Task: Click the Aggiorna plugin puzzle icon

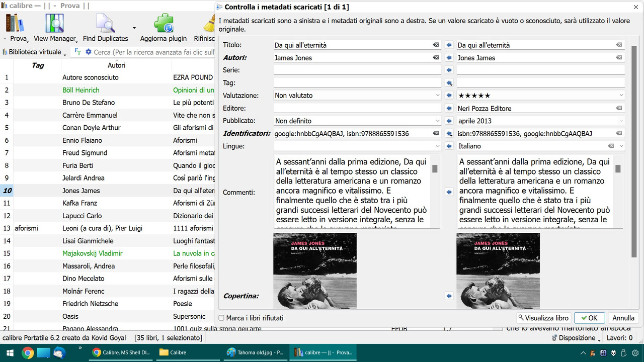Action: coord(164,24)
